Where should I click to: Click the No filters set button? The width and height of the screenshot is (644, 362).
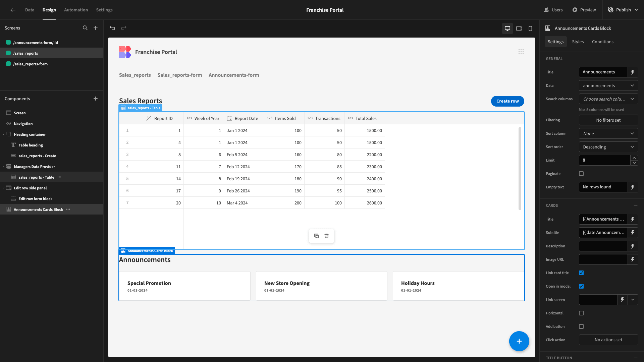tap(608, 120)
